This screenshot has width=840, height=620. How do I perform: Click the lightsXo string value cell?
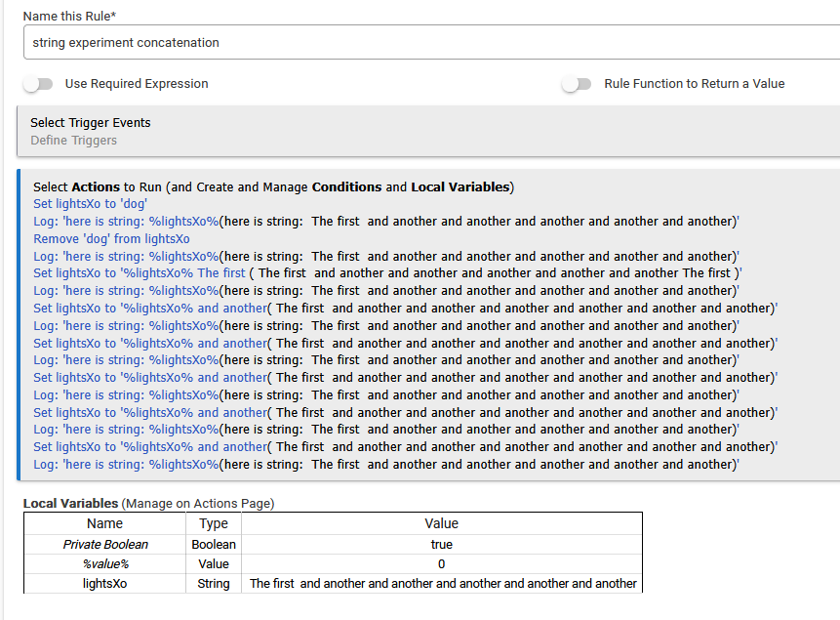443,584
